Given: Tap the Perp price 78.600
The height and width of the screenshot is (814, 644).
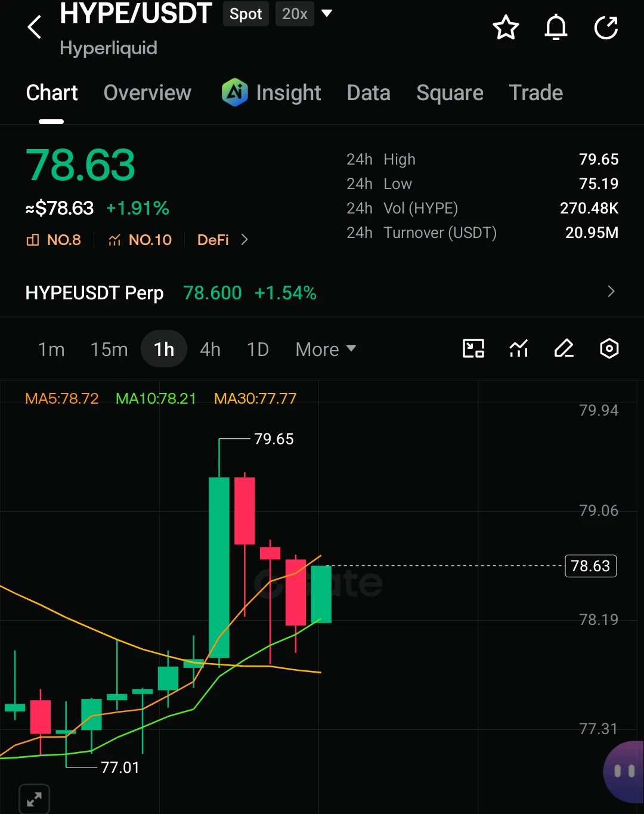Looking at the screenshot, I should (212, 293).
